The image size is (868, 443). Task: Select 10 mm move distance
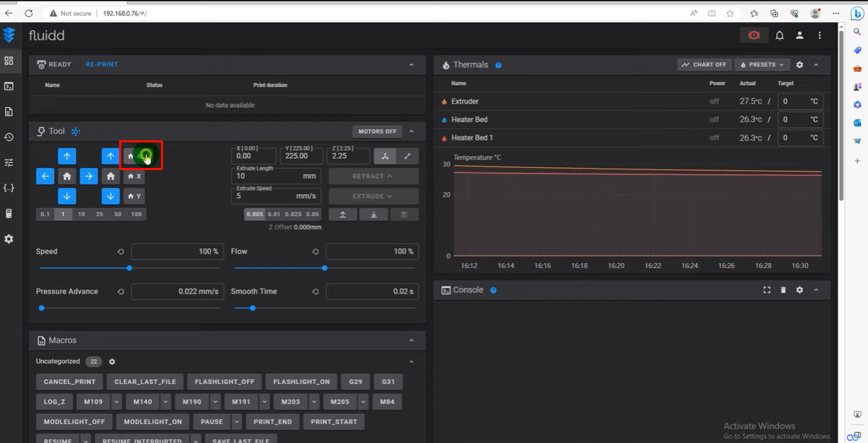coord(82,214)
